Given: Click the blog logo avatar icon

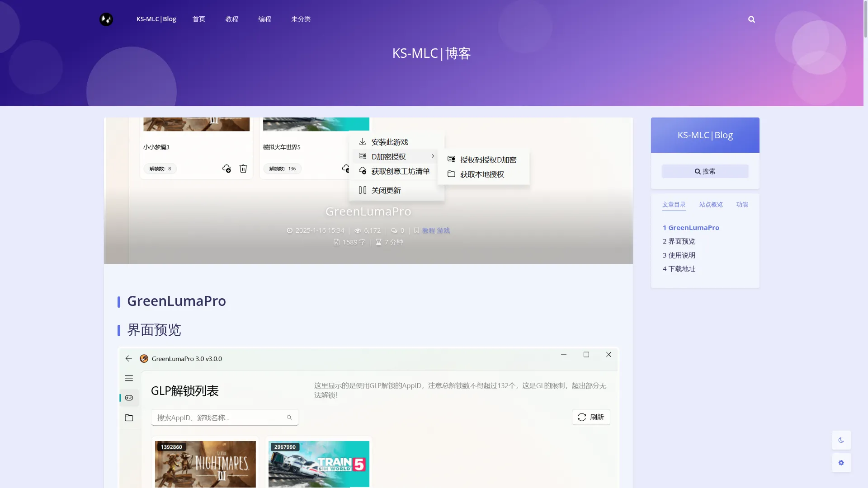Looking at the screenshot, I should pos(106,19).
